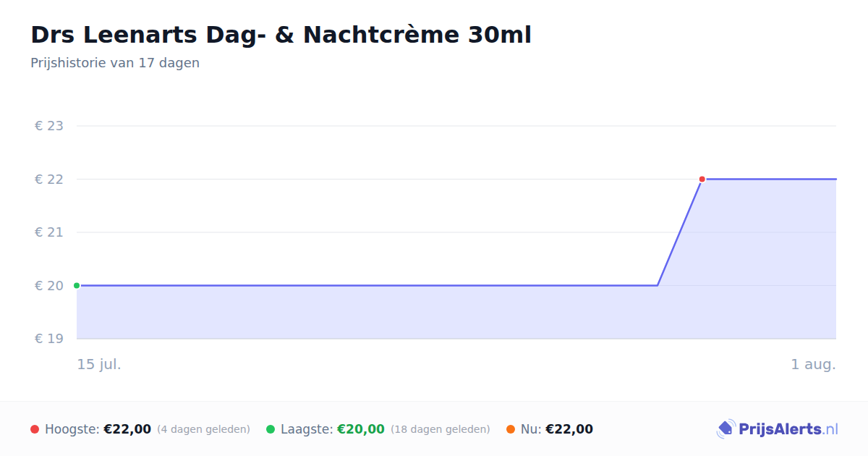
Task: Click the red dot beside Hoogste
Action: tap(35, 429)
